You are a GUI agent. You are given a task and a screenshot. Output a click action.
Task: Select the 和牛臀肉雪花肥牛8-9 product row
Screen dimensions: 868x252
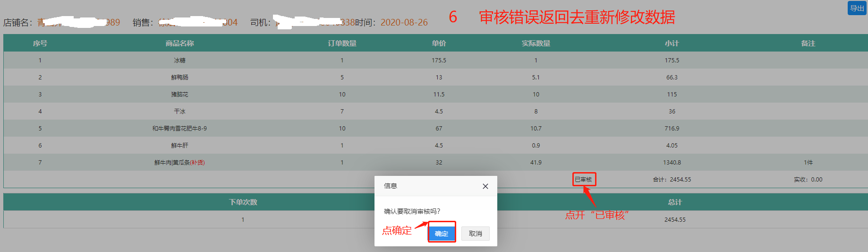[179, 129]
